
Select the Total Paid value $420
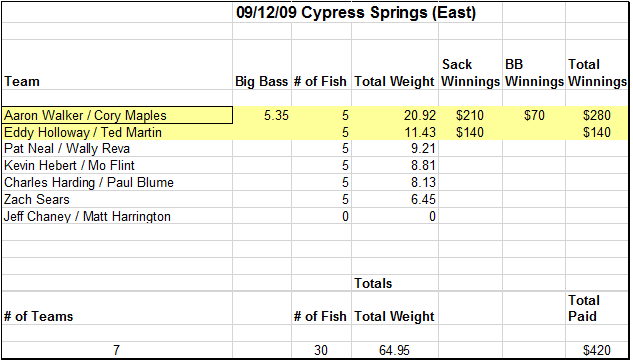[597, 350]
